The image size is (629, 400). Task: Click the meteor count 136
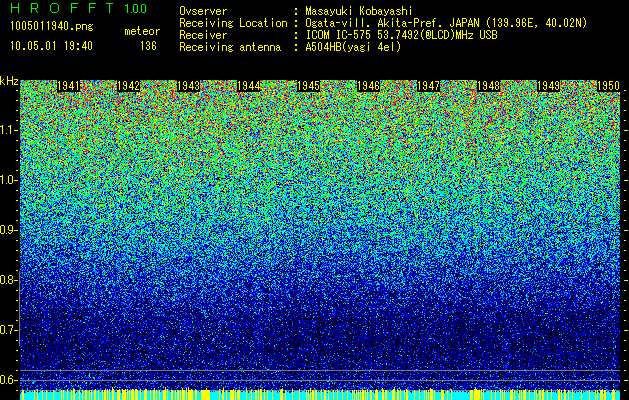pyautogui.click(x=148, y=46)
